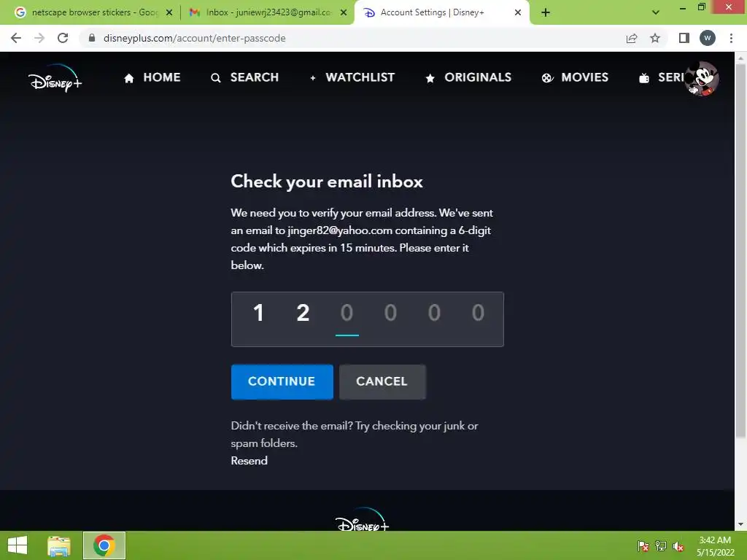Close the Account Settings Disney+ tab

(518, 12)
